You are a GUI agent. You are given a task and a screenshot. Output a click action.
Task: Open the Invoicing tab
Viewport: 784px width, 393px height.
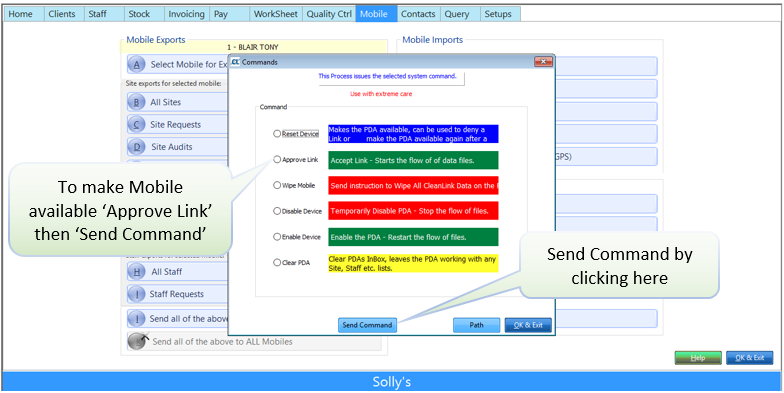click(x=186, y=14)
